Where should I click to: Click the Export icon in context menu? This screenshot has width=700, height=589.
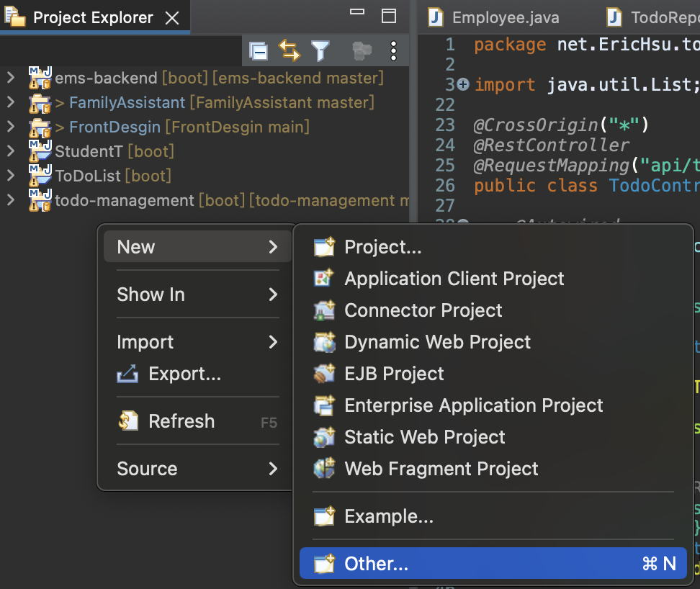point(127,374)
